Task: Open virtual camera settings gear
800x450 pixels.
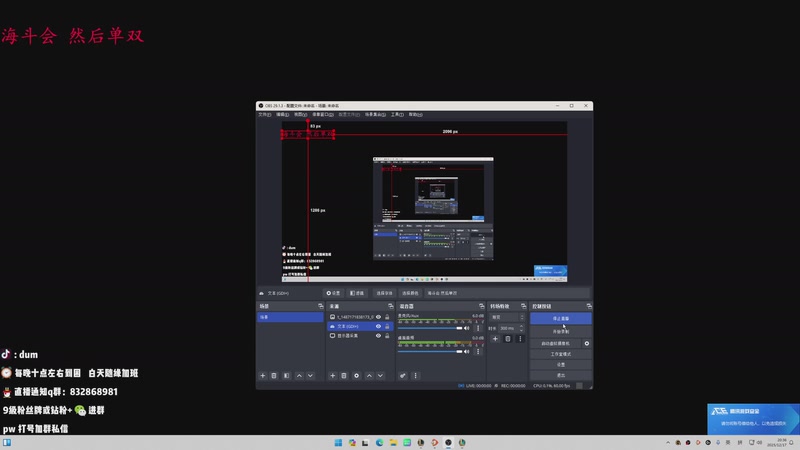Action: tap(587, 343)
